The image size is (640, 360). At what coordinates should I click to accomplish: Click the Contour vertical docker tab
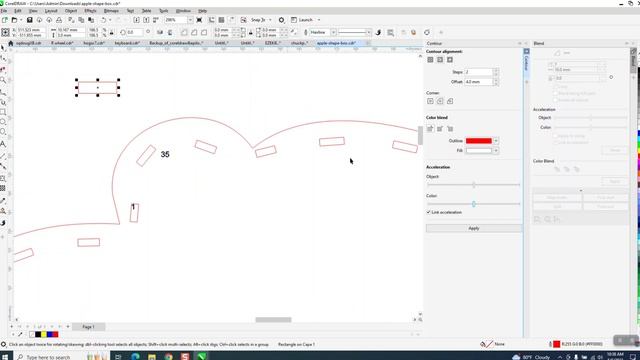click(x=527, y=61)
